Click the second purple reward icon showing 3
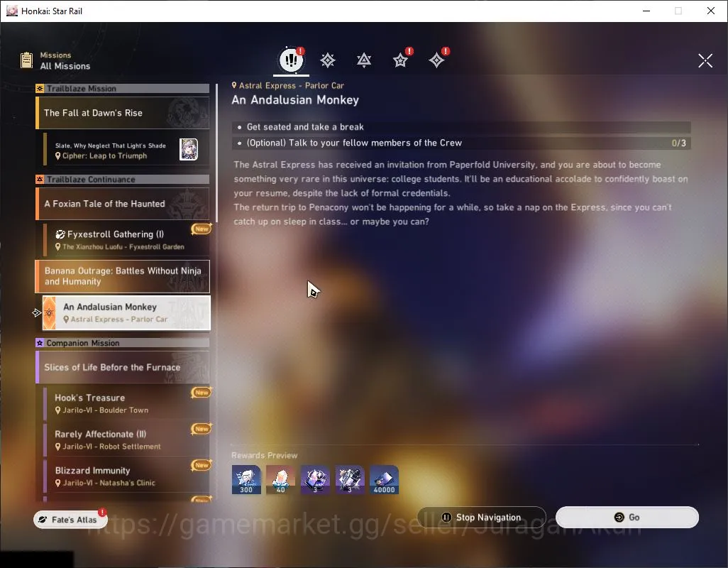The width and height of the screenshot is (728, 568). click(350, 479)
